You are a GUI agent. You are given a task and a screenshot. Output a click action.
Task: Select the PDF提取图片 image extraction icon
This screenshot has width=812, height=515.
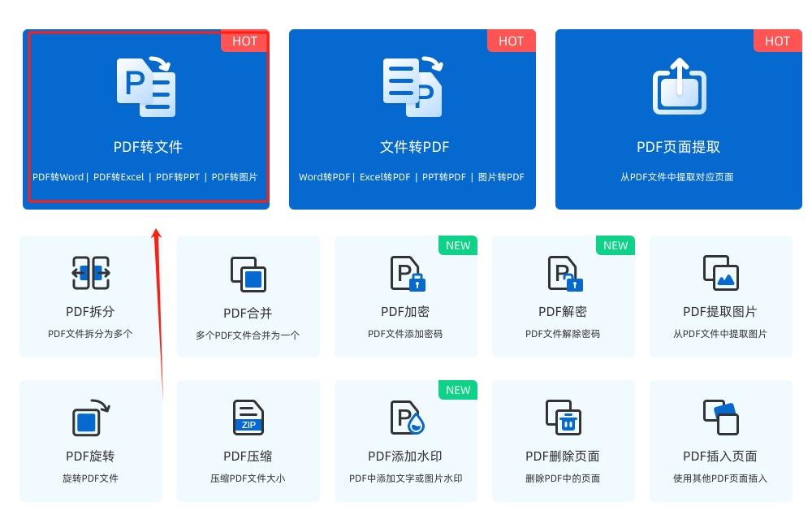pos(720,273)
